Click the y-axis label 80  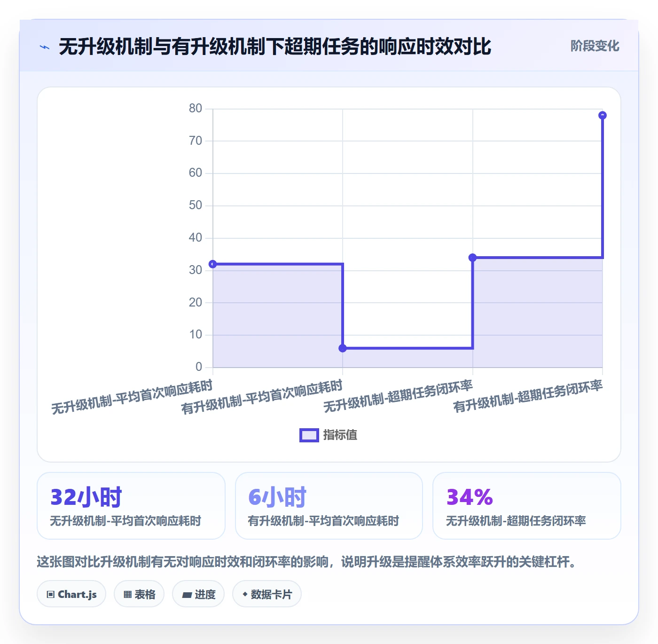pyautogui.click(x=196, y=109)
